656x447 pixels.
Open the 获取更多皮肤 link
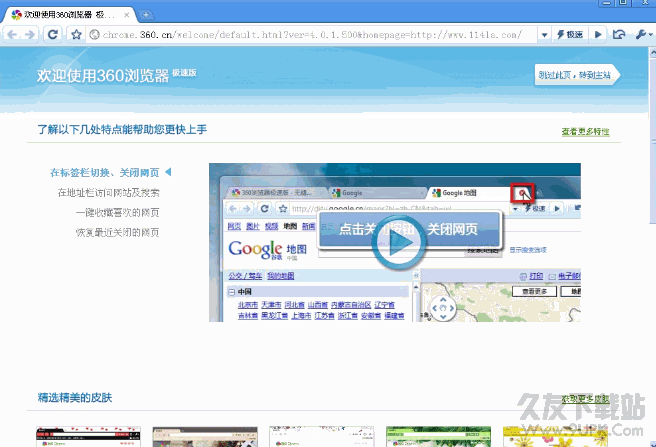tap(585, 399)
